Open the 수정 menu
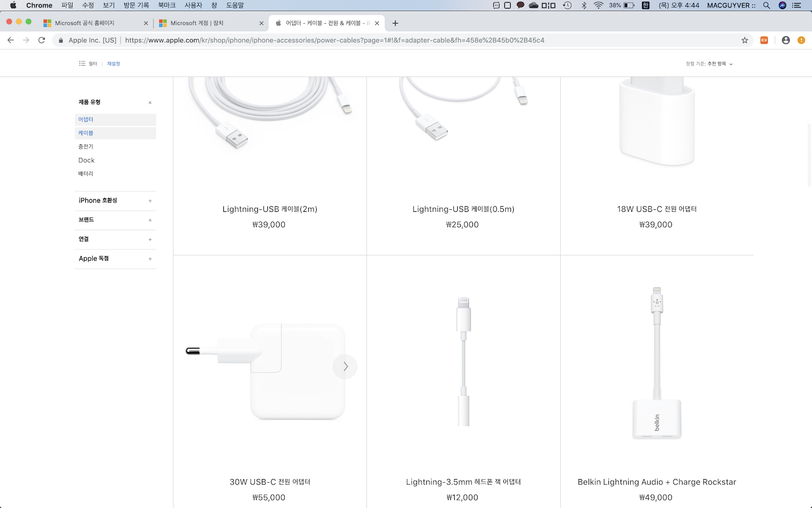Screen dimensions: 812x508 pos(88,5)
